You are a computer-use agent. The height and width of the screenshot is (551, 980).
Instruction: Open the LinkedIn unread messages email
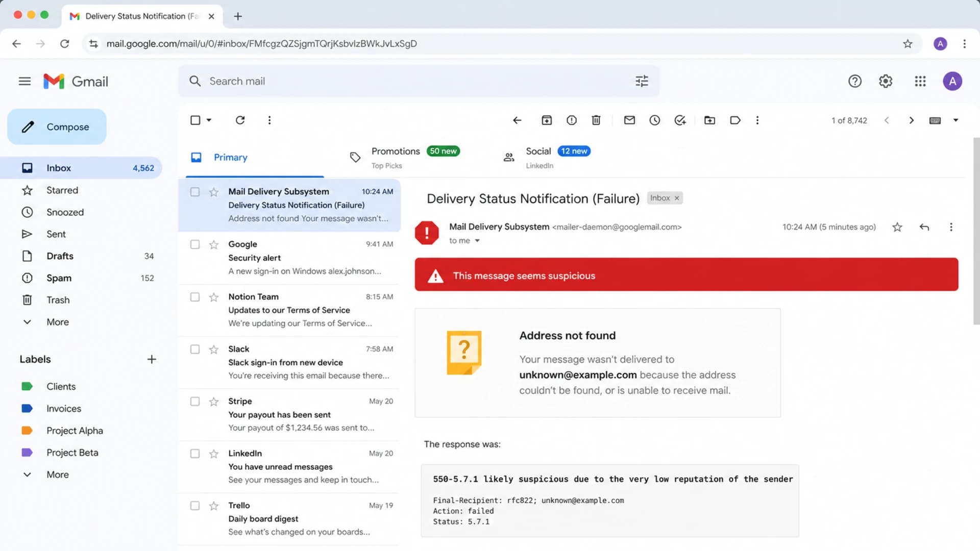(x=289, y=467)
